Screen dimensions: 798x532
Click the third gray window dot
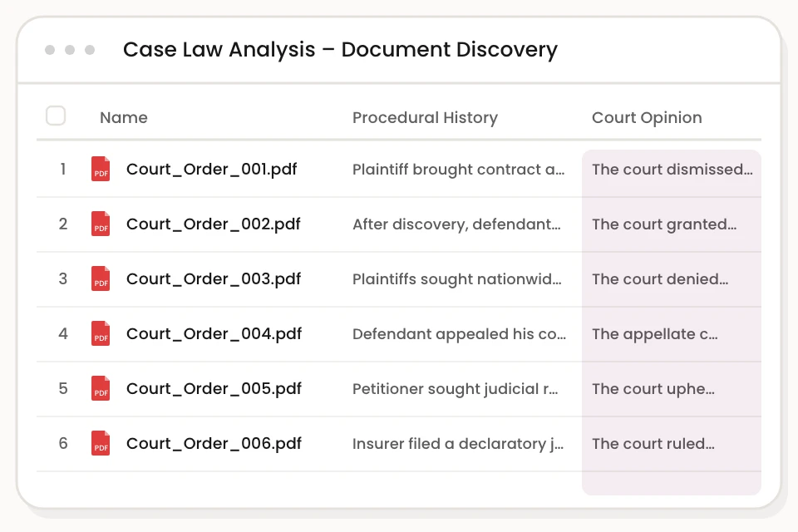(x=90, y=50)
